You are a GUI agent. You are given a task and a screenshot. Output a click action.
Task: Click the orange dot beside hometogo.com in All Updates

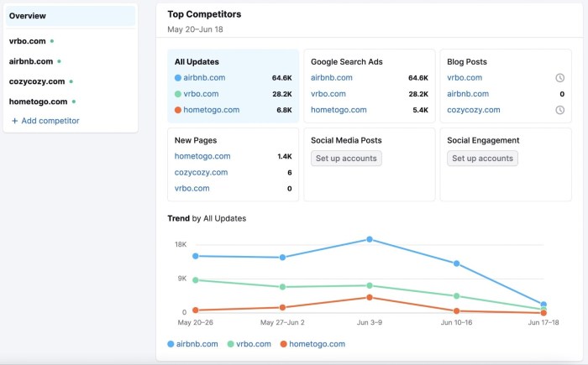178,110
